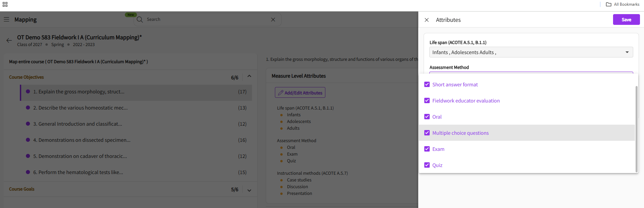The image size is (644, 208).
Task: Select objective 6 Perform the hematological tests
Action: pos(78,172)
